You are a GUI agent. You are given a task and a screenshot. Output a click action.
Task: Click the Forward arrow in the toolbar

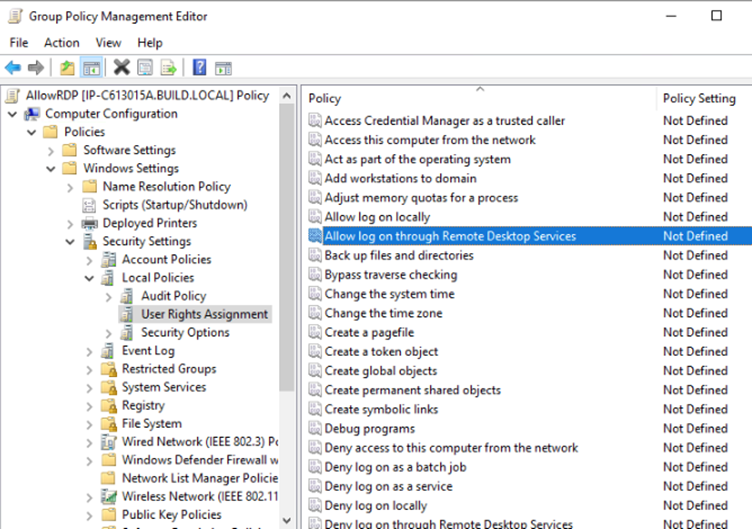36,68
